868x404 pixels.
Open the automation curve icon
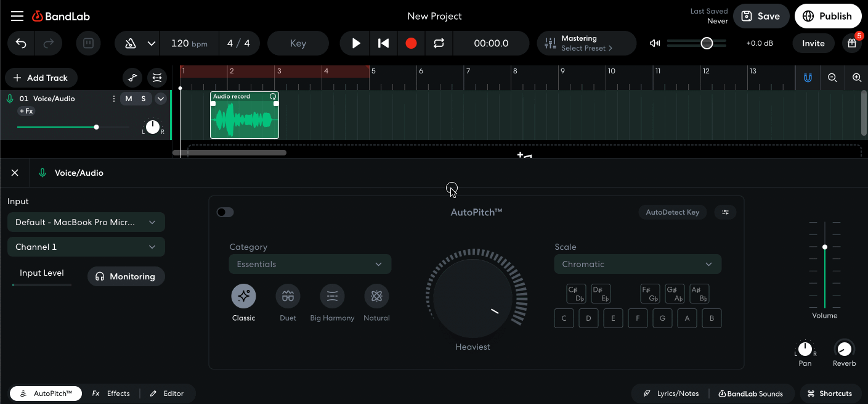coord(132,78)
